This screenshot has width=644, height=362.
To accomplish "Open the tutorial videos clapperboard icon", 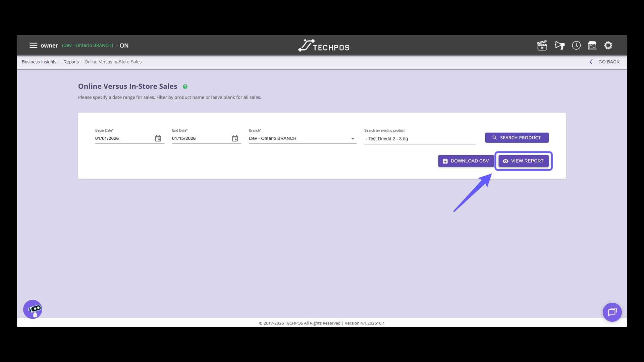I will (542, 45).
